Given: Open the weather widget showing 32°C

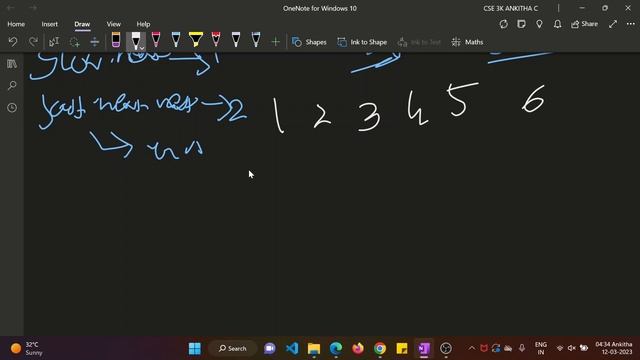Looking at the screenshot, I should [x=27, y=348].
